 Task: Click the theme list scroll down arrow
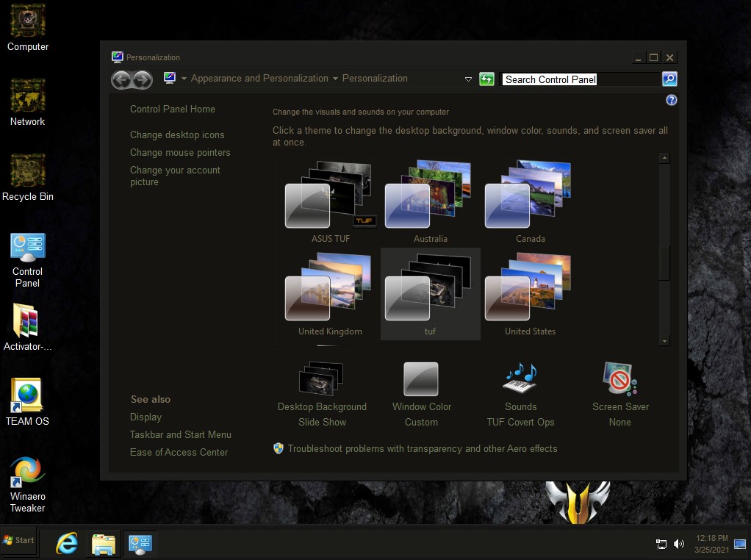[x=664, y=340]
